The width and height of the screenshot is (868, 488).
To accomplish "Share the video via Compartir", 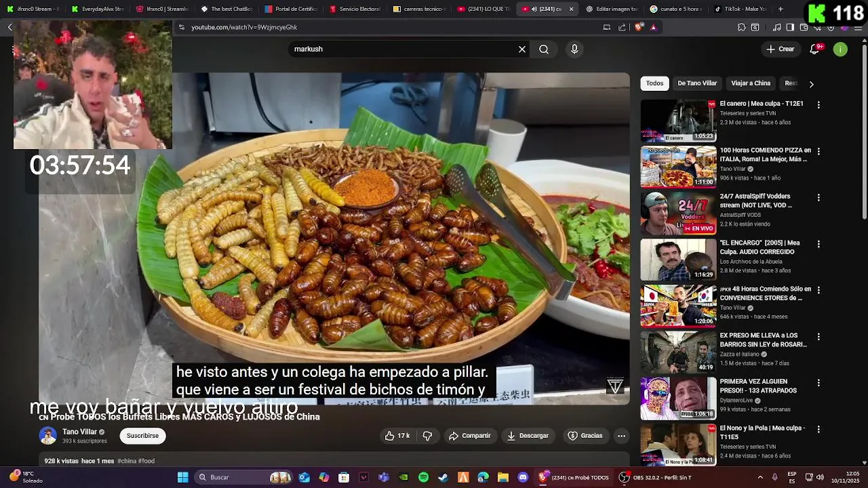I will [x=469, y=436].
